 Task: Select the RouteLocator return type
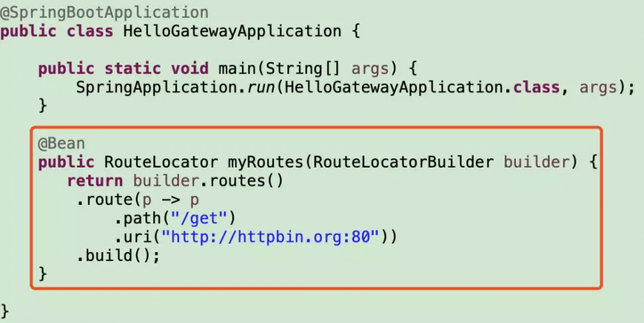point(161,162)
